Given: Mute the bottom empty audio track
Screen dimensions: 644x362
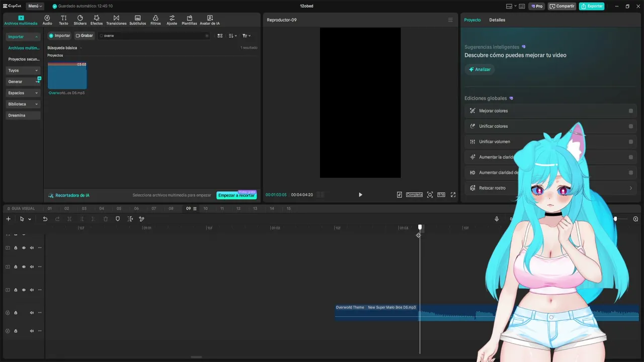Looking at the screenshot, I should (32, 331).
